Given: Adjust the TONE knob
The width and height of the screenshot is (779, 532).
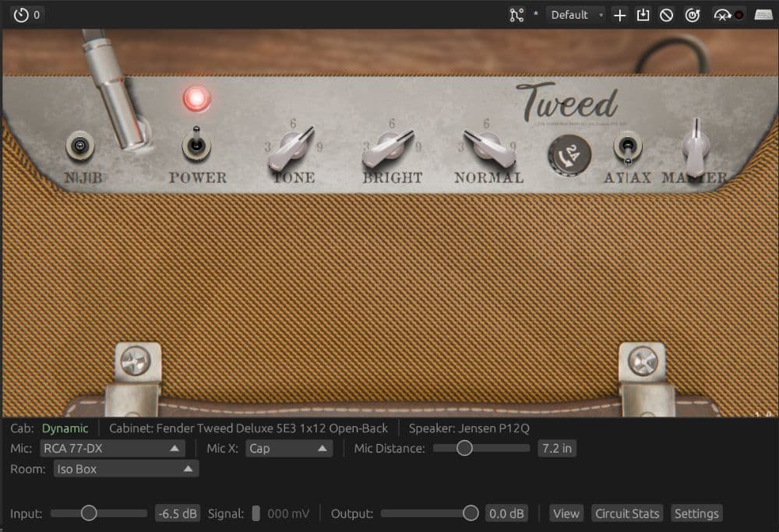Looking at the screenshot, I should coord(292,147).
